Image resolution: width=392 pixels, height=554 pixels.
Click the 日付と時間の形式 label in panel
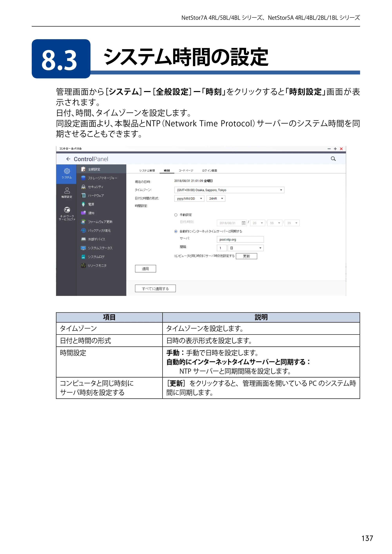147,198
